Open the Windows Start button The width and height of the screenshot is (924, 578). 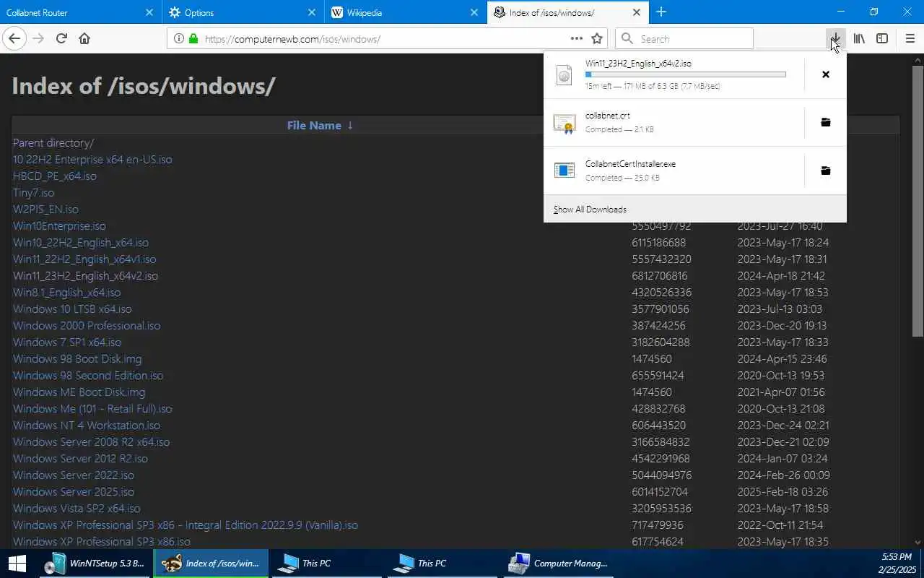tap(17, 564)
